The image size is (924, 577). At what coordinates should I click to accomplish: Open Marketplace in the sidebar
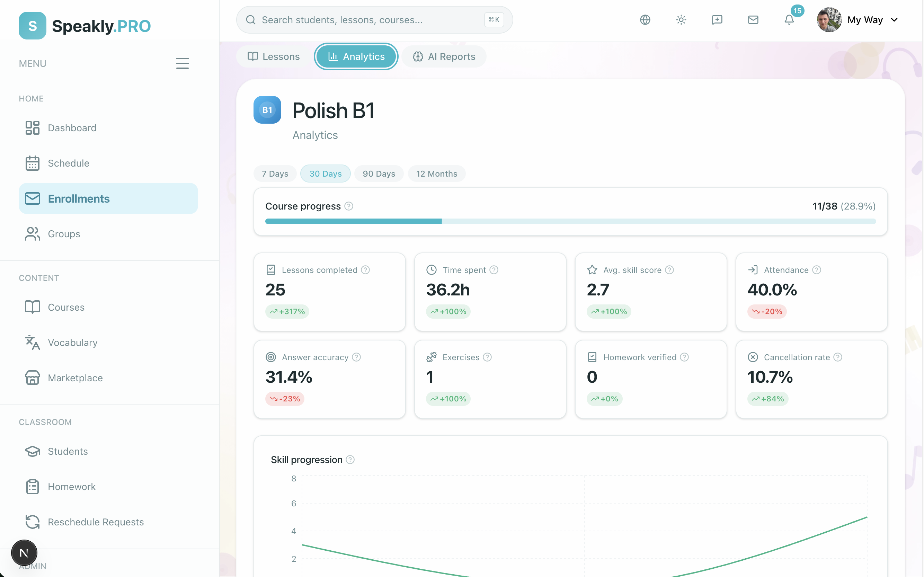[108, 378]
